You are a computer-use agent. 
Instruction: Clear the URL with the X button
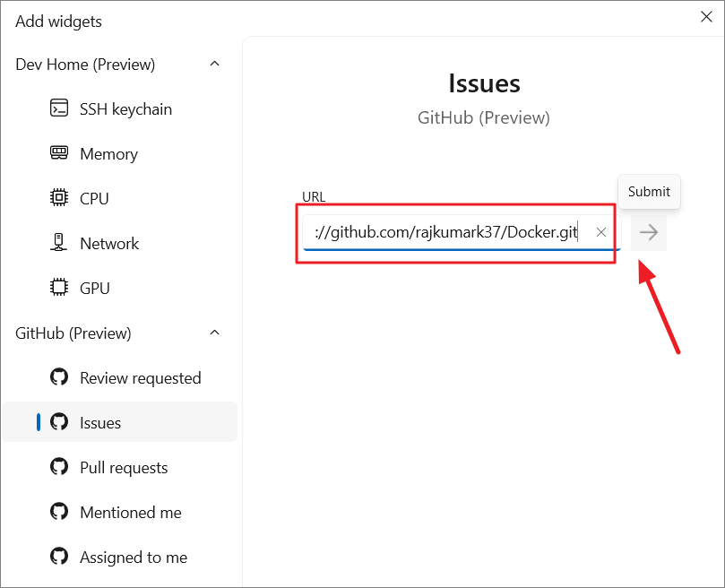tap(600, 231)
